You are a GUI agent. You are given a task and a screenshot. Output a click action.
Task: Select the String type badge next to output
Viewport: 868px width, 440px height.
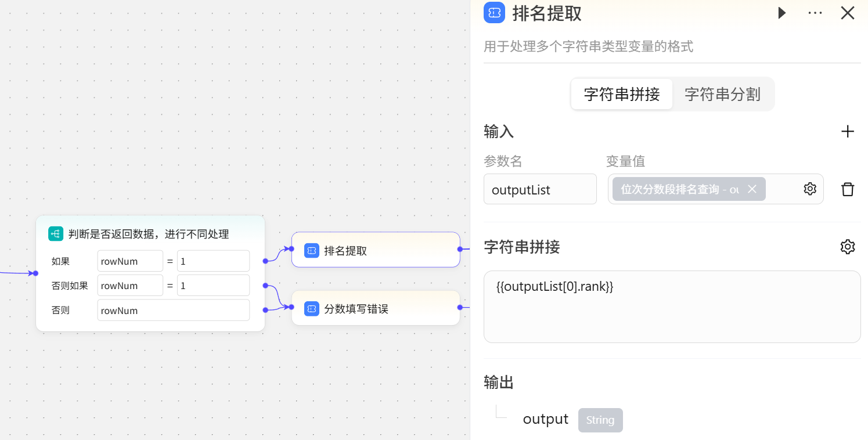coord(600,420)
